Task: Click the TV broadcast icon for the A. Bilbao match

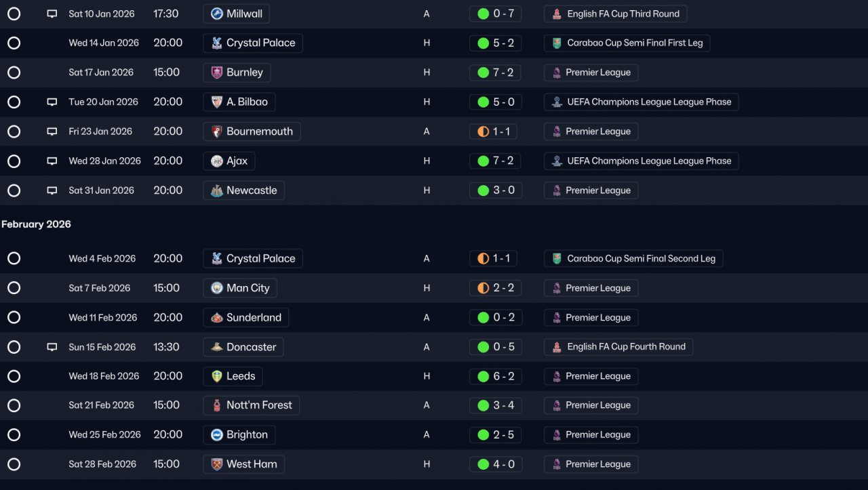Action: (x=52, y=102)
